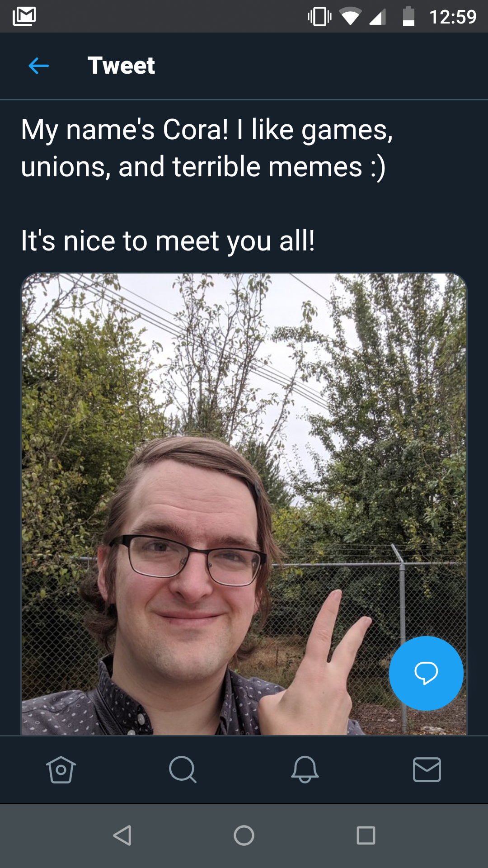Tap the Android home circle button
Screen dimensions: 488x868
[244, 835]
